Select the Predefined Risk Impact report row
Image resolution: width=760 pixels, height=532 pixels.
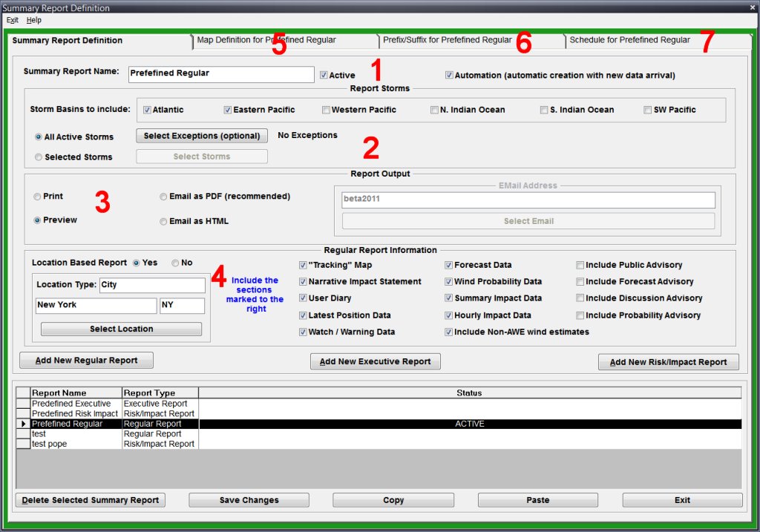point(75,413)
